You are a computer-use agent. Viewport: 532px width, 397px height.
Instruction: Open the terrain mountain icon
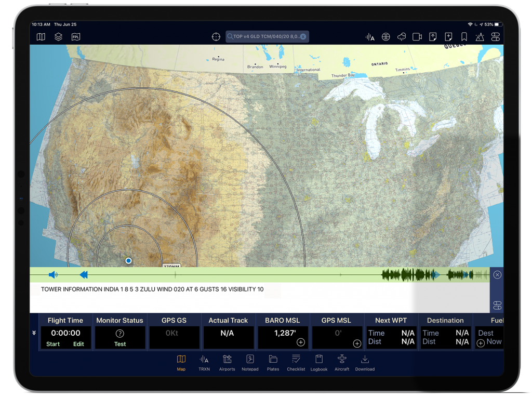tap(480, 37)
